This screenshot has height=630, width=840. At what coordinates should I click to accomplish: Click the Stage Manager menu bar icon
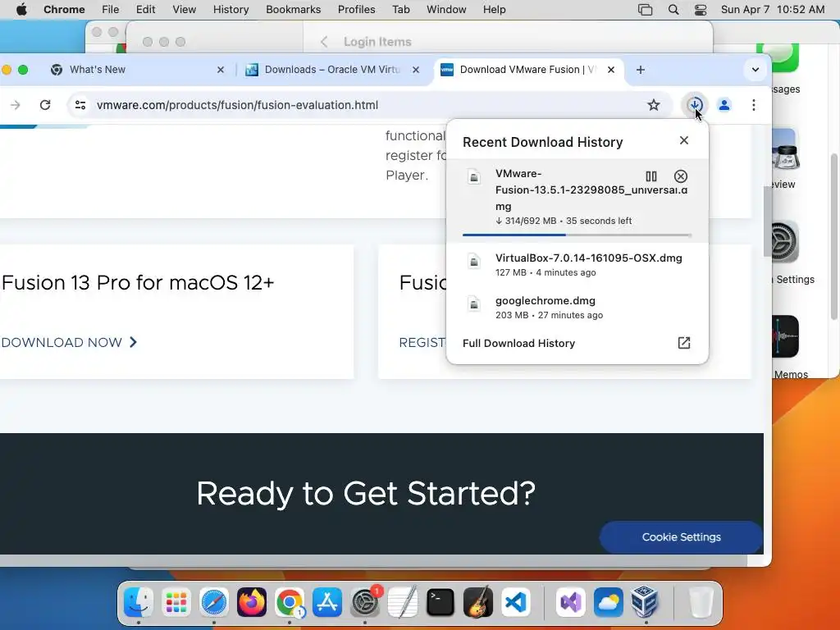click(645, 10)
